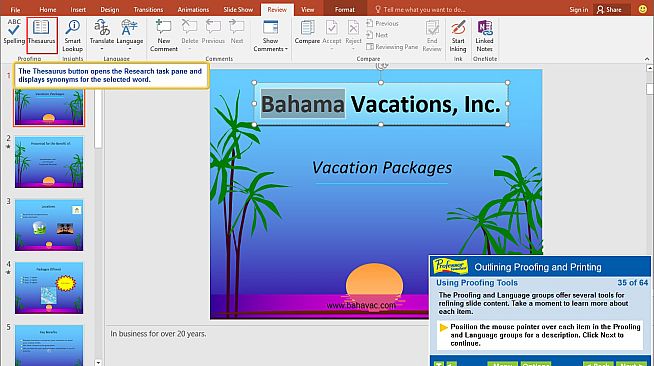Image resolution: width=654 pixels, height=366 pixels.
Task: Go to Previous comment in Comments group
Action: point(213,32)
